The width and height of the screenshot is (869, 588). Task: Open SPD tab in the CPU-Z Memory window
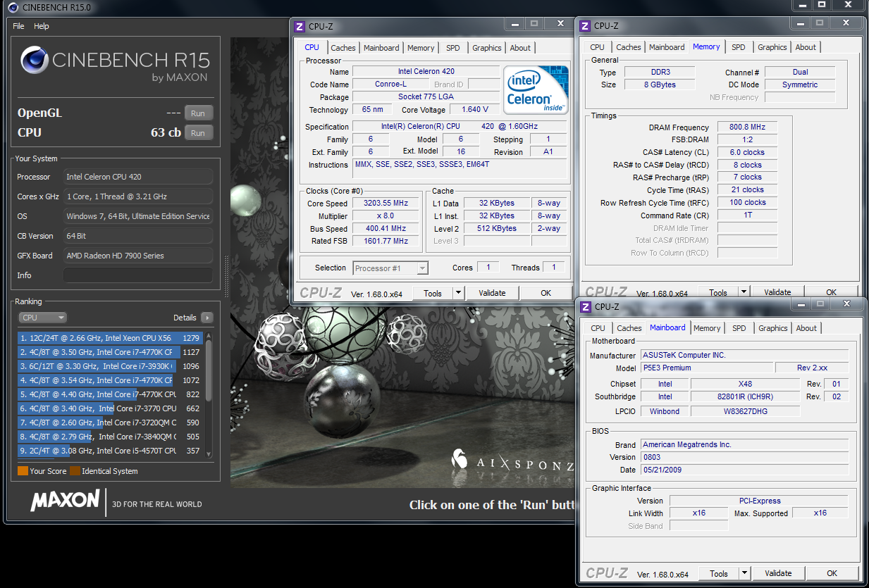point(738,47)
